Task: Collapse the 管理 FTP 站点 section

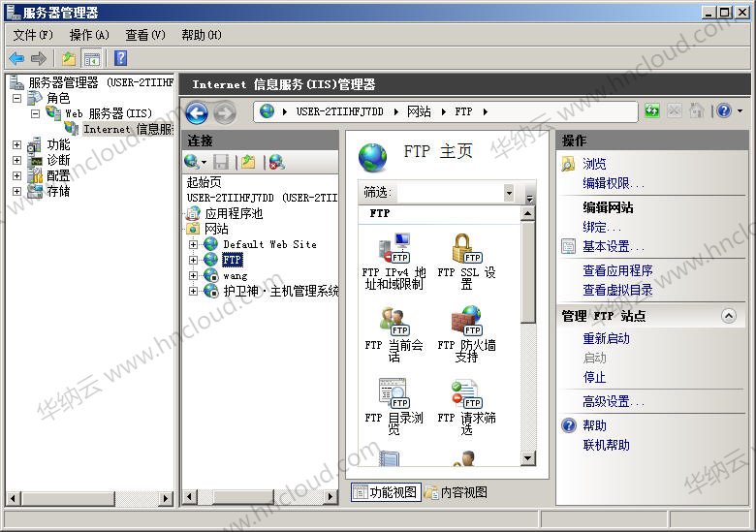Action: [x=729, y=316]
